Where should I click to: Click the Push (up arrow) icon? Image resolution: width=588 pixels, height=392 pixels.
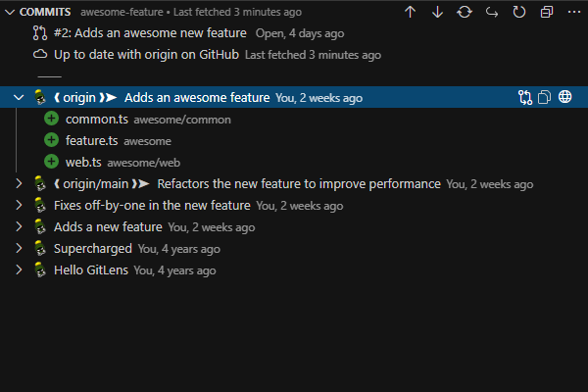tap(410, 12)
